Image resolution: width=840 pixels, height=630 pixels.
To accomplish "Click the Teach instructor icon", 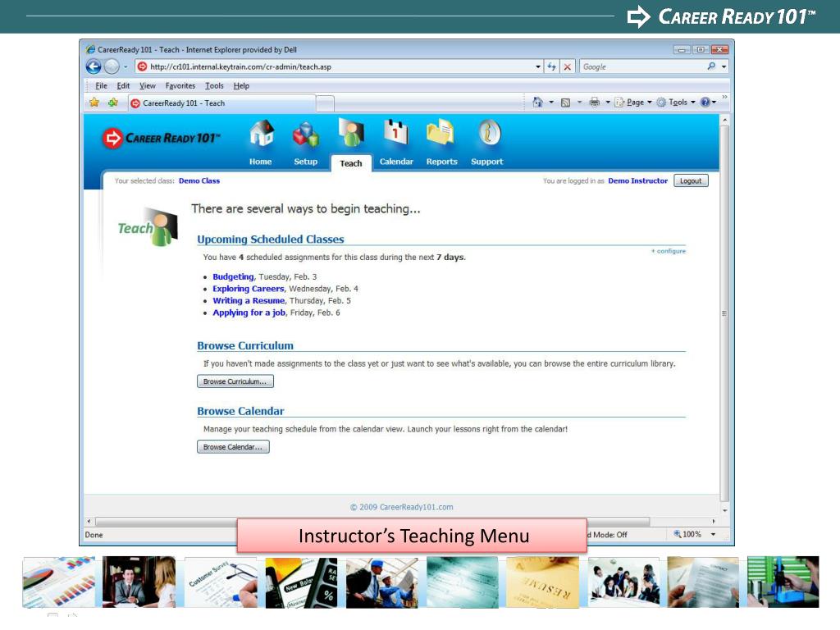I will click(351, 132).
